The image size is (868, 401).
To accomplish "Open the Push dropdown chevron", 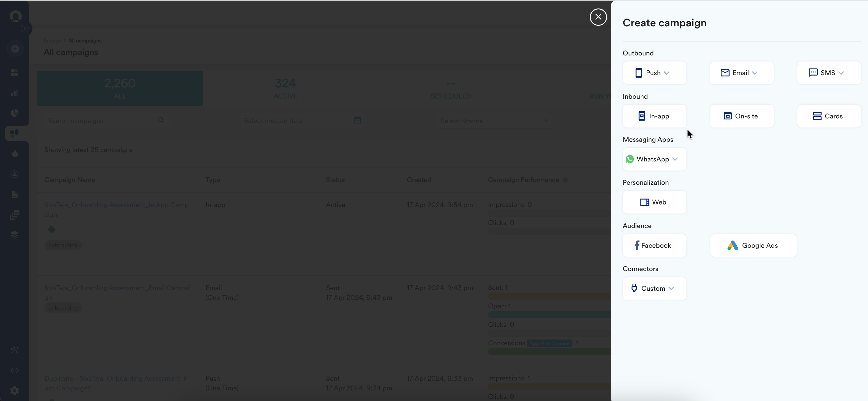I will (x=666, y=73).
